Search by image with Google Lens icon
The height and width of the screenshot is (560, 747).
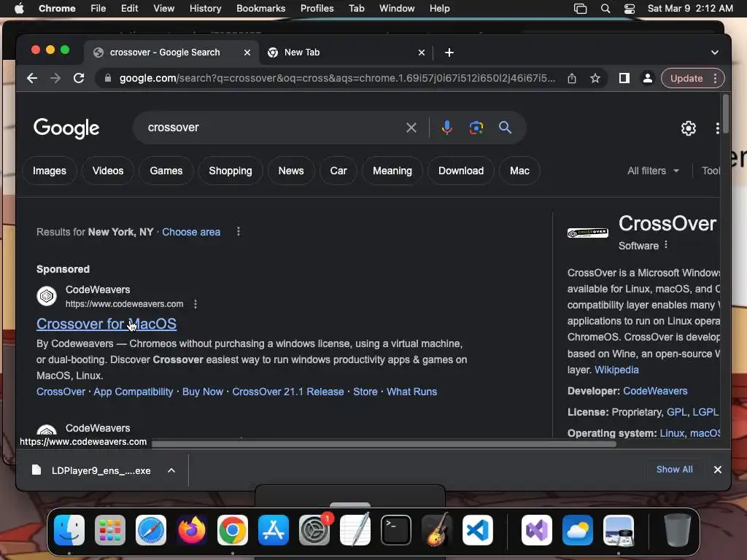pyautogui.click(x=476, y=128)
